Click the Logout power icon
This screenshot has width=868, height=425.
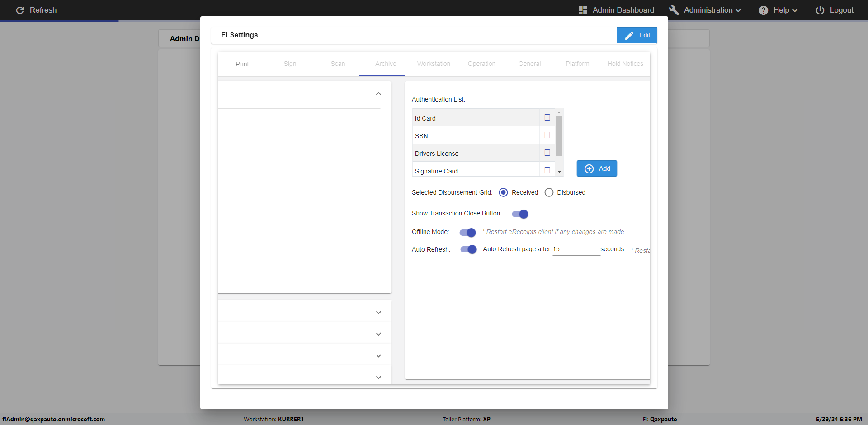pos(820,10)
